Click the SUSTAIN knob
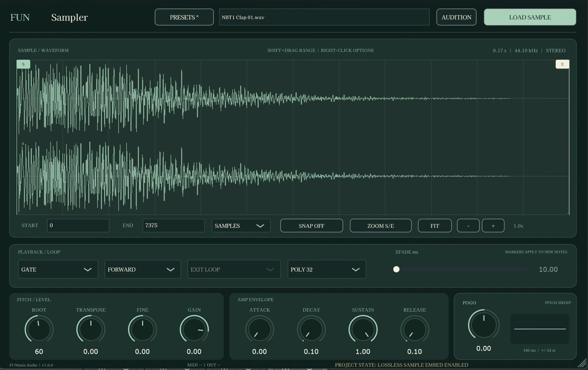 (363, 329)
